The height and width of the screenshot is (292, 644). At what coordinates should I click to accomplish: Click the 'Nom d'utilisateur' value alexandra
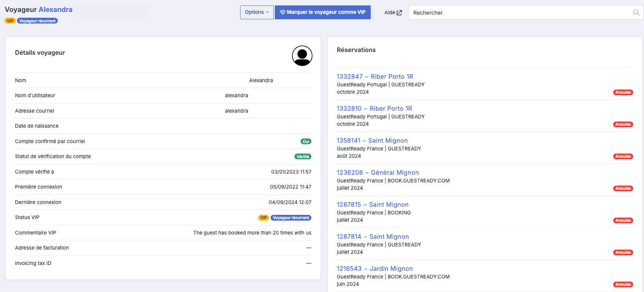click(x=237, y=95)
